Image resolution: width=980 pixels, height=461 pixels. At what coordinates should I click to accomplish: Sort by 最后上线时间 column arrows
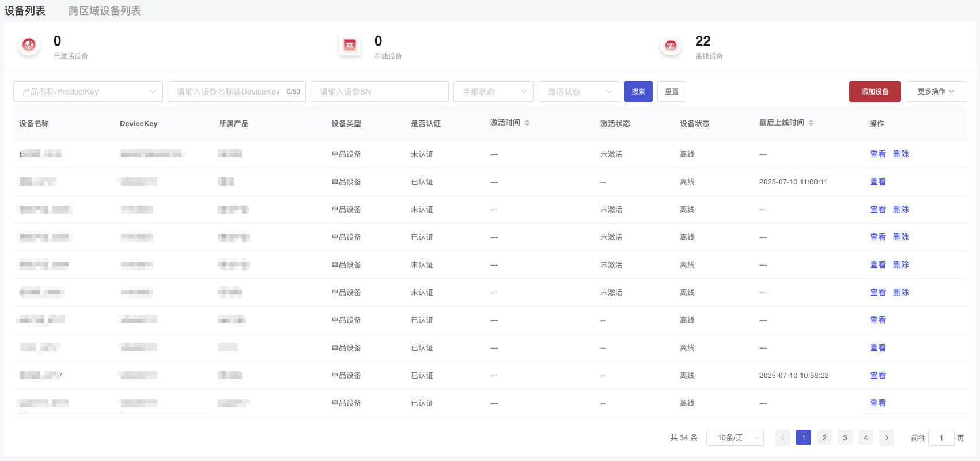click(811, 123)
